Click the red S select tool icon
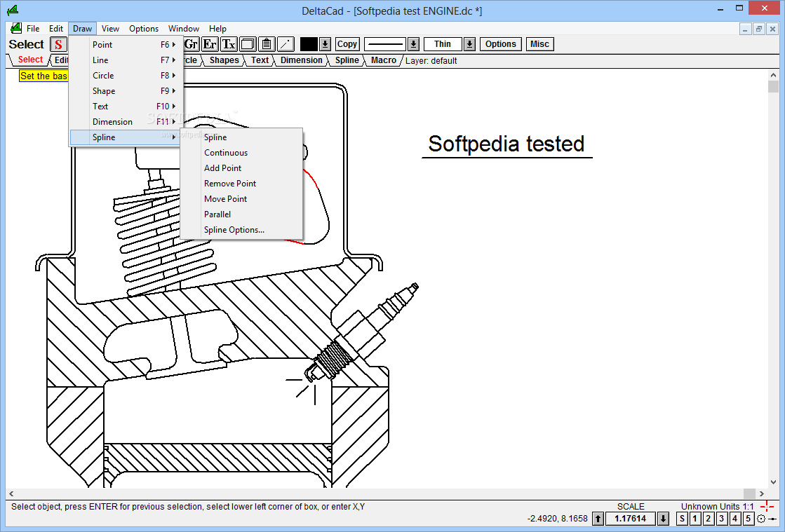This screenshot has height=532, width=785. pyautogui.click(x=58, y=44)
